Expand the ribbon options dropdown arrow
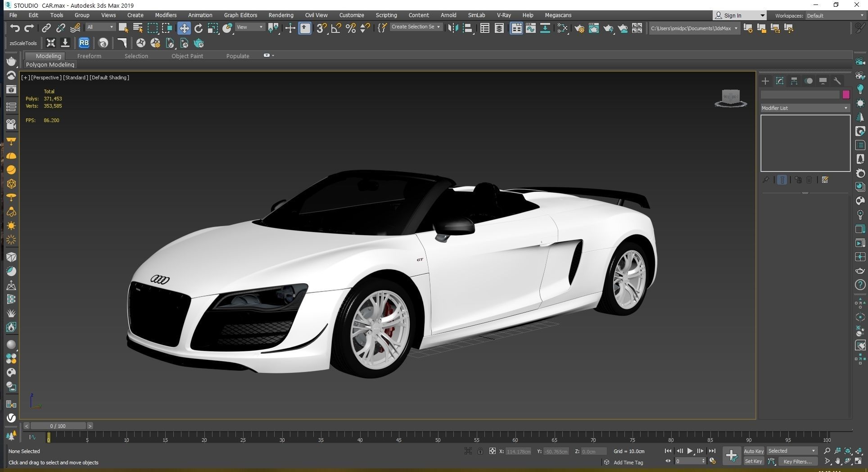868x472 pixels. 273,55
